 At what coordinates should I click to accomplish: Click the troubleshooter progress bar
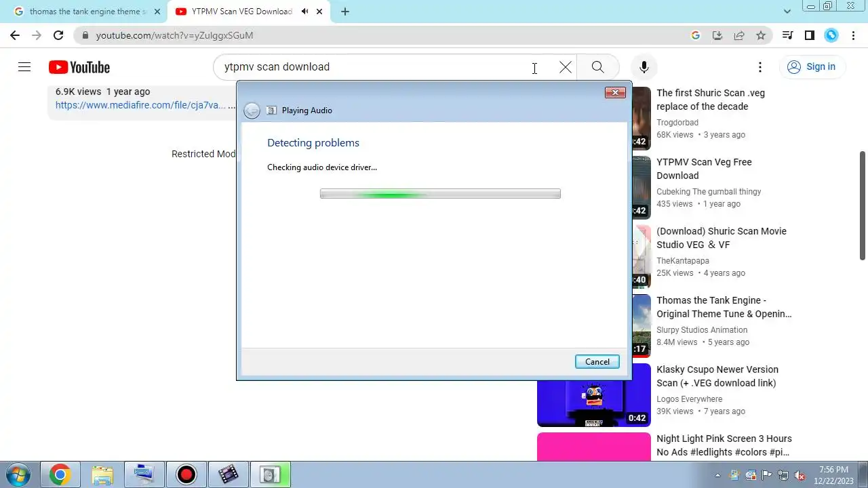pos(440,194)
